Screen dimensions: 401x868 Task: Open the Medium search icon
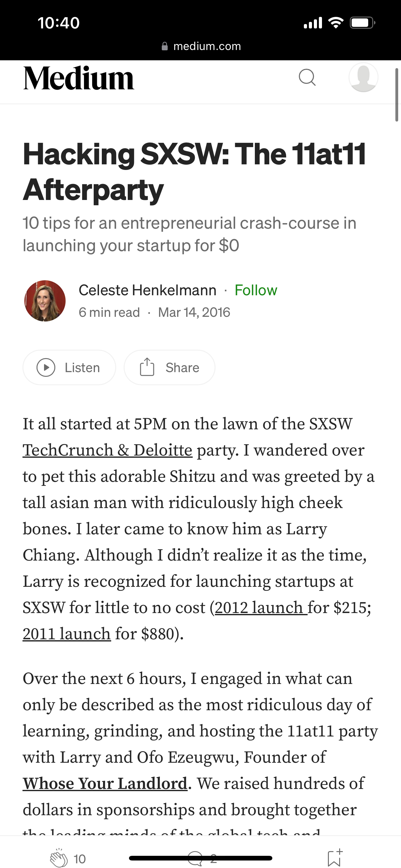[x=307, y=78]
